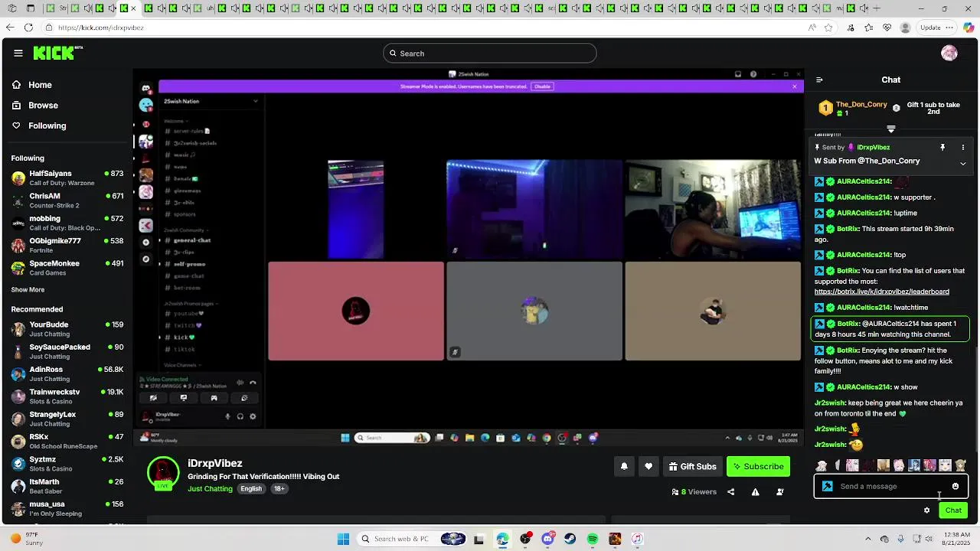Open pinned message three-dot options

click(x=963, y=147)
